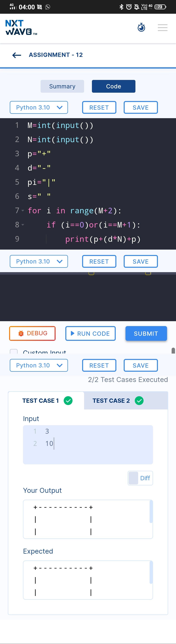Open the top Python 3.10 language dropdown
Image resolution: width=176 pixels, height=644 pixels.
[39, 108]
